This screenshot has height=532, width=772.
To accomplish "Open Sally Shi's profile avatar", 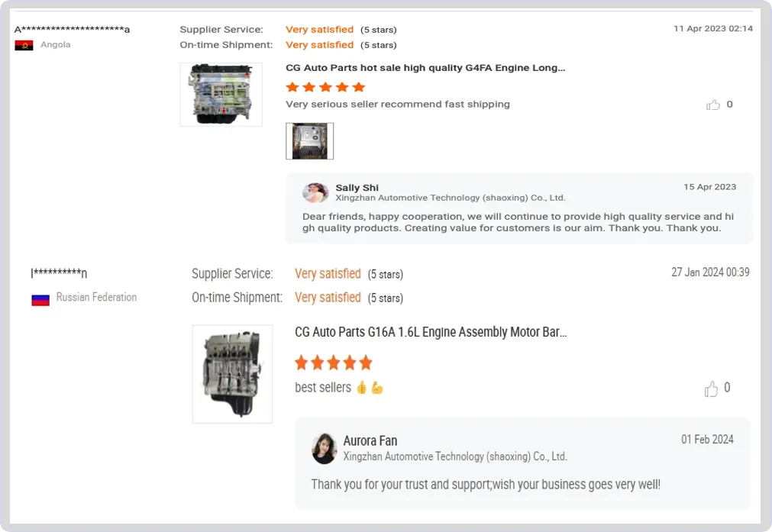I will (x=315, y=193).
